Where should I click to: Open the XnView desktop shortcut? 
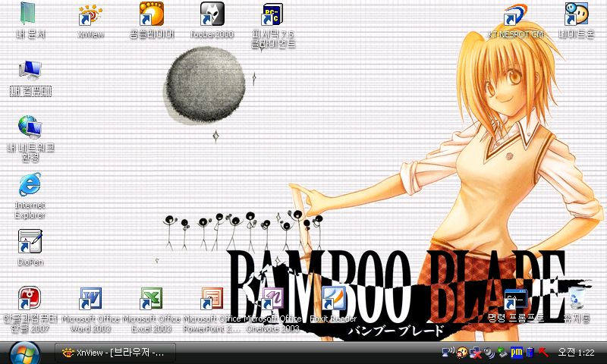(91, 14)
